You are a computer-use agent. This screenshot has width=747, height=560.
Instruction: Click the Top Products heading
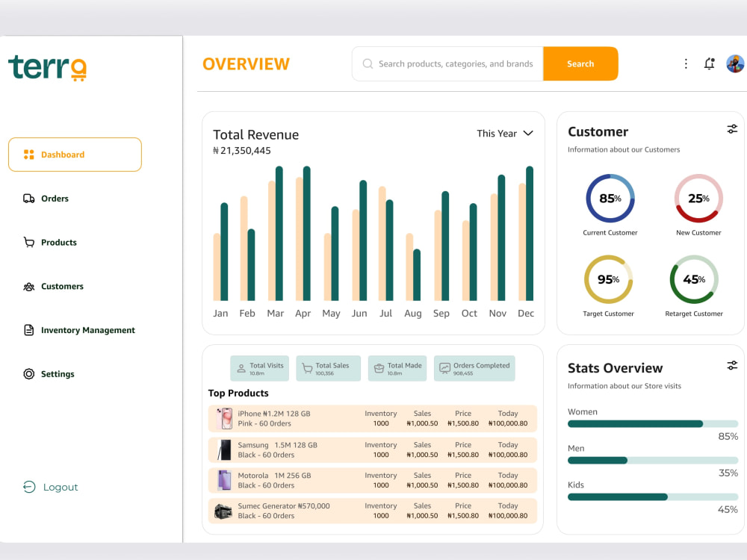tap(238, 393)
